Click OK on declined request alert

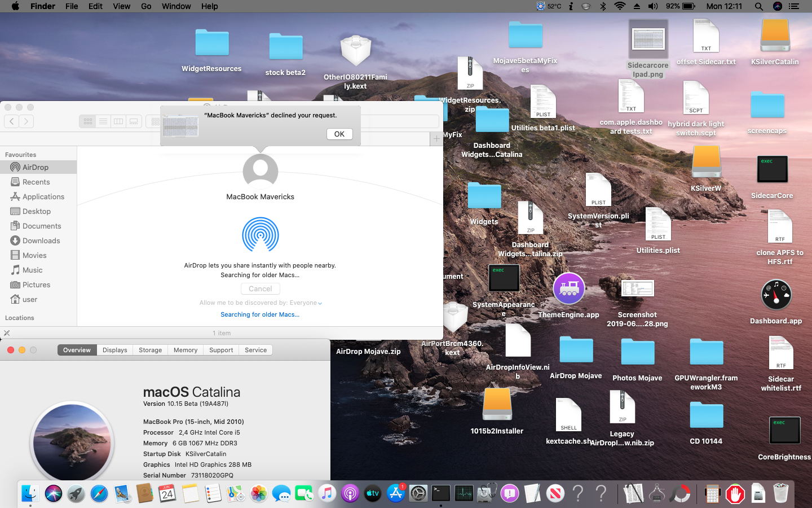(339, 134)
